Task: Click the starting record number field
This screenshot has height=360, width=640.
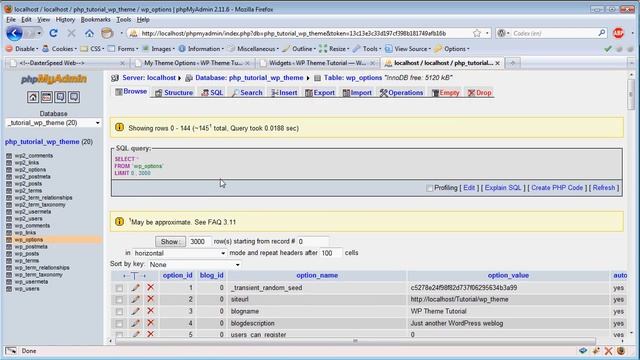Action: click(x=313, y=242)
